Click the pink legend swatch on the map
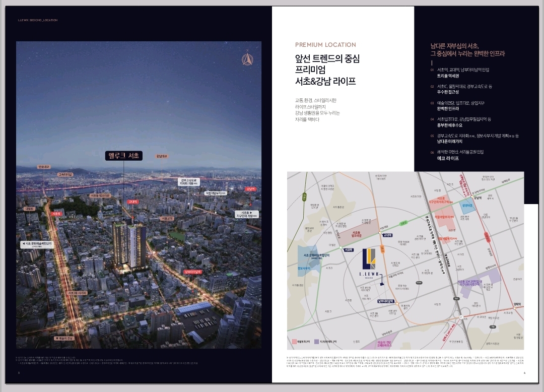The height and width of the screenshot is (392, 544). [x=294, y=342]
